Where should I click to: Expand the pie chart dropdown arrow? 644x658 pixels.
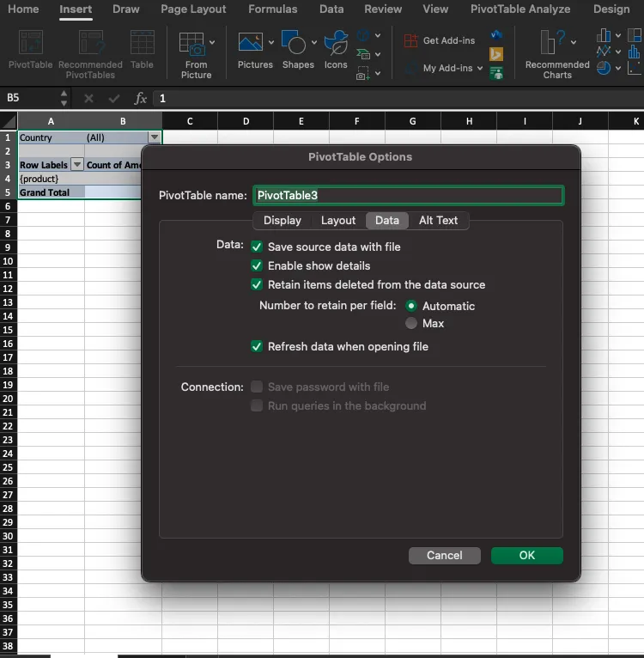[x=618, y=68]
